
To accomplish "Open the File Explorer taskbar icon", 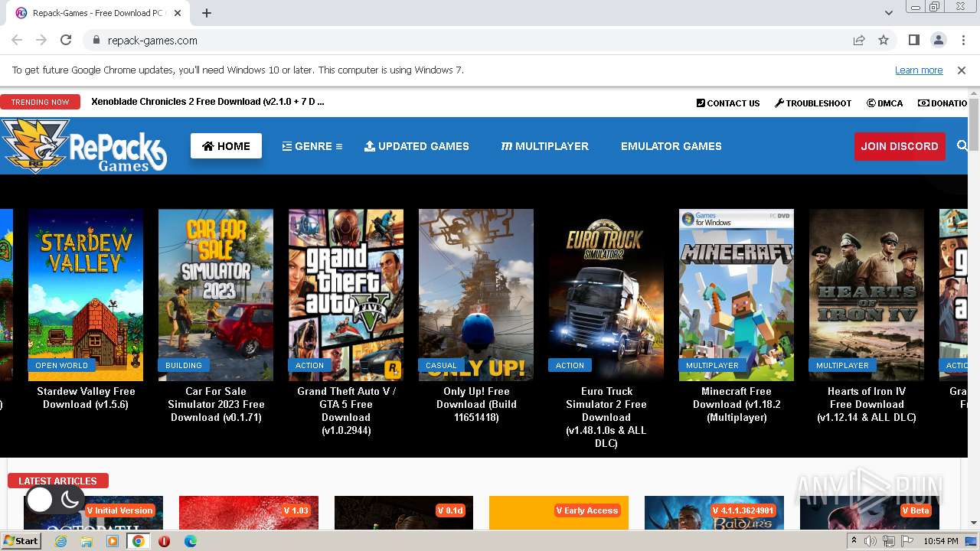I will (87, 541).
